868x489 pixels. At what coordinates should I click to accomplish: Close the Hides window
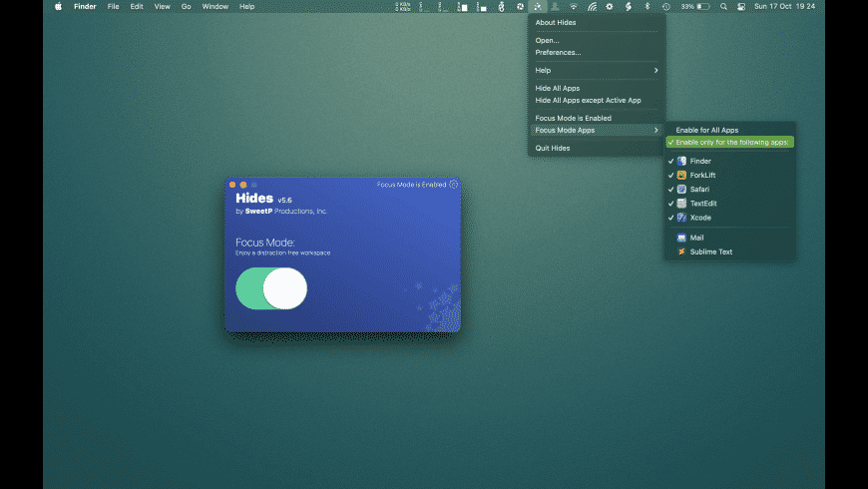point(232,185)
